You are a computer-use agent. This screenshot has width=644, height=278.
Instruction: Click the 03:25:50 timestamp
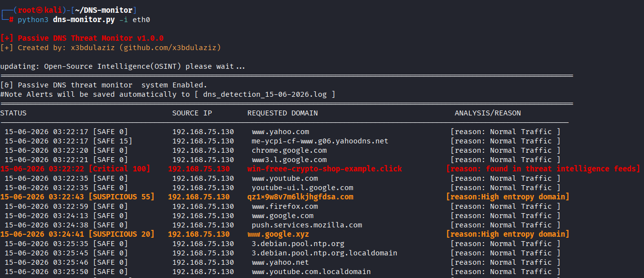[71, 272]
